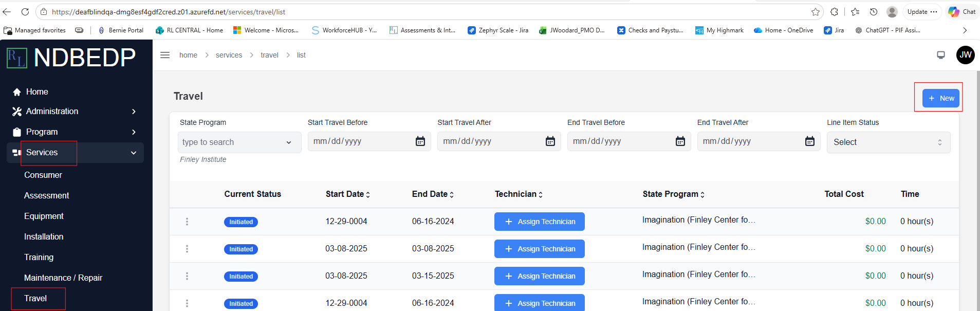Open Equipment under Services
Image resolution: width=980 pixels, height=311 pixels.
click(x=44, y=216)
